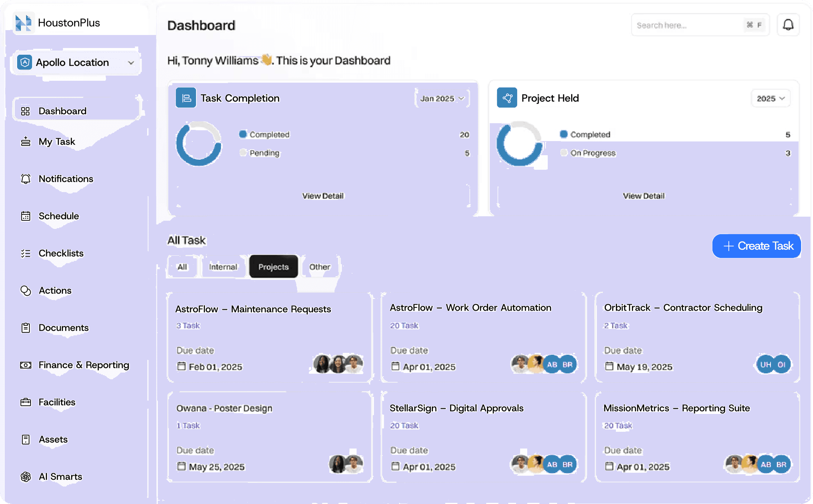
Task: Click View Detail under Task Completion
Action: tap(323, 196)
